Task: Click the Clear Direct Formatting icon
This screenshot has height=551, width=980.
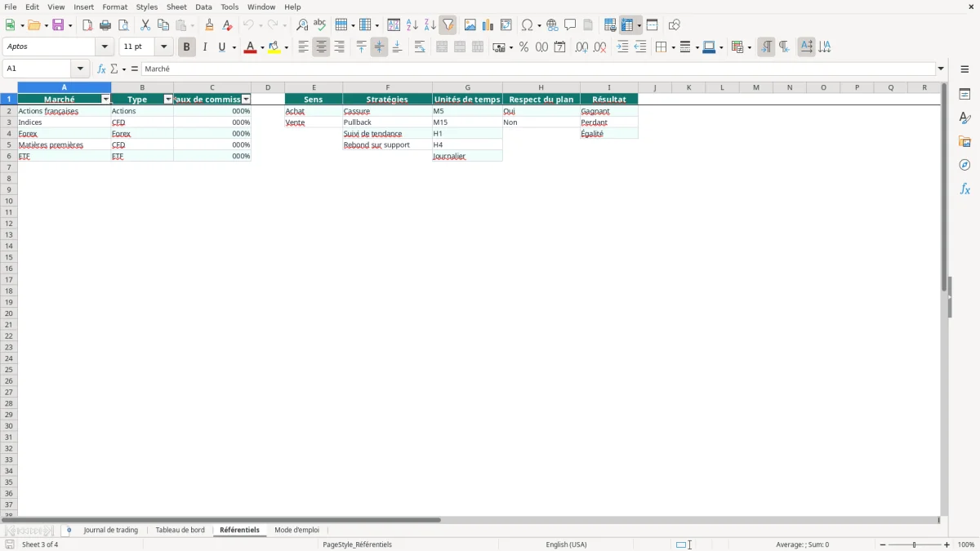Action: coord(227,25)
